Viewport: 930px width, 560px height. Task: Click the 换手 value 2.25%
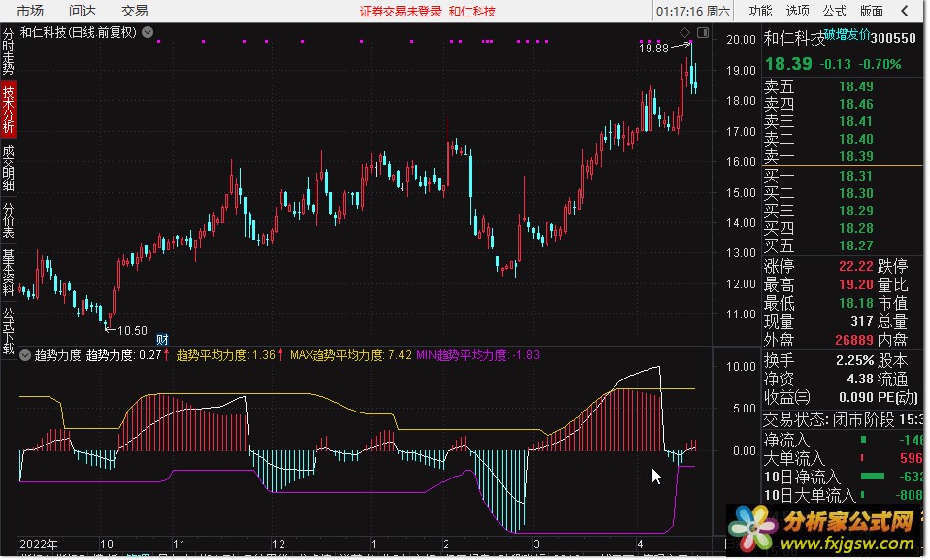click(x=854, y=361)
